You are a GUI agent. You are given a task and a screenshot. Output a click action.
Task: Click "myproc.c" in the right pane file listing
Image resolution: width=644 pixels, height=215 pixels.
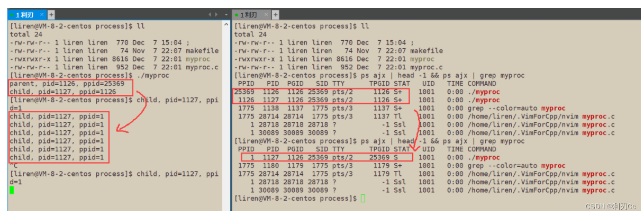click(x=427, y=67)
